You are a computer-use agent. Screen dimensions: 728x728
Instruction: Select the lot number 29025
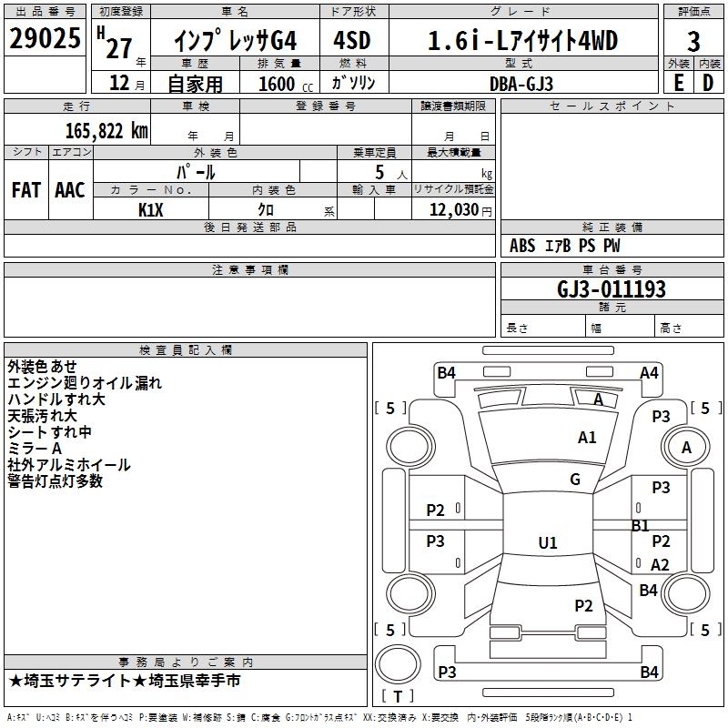45,40
